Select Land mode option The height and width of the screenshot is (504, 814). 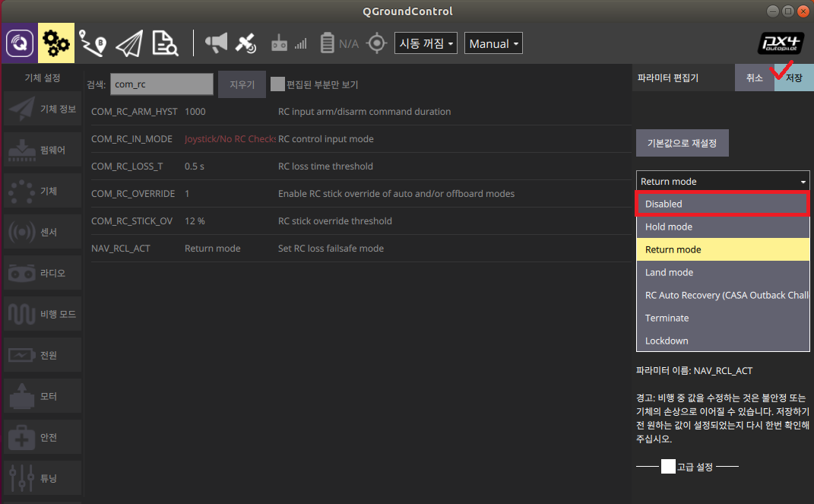(723, 272)
